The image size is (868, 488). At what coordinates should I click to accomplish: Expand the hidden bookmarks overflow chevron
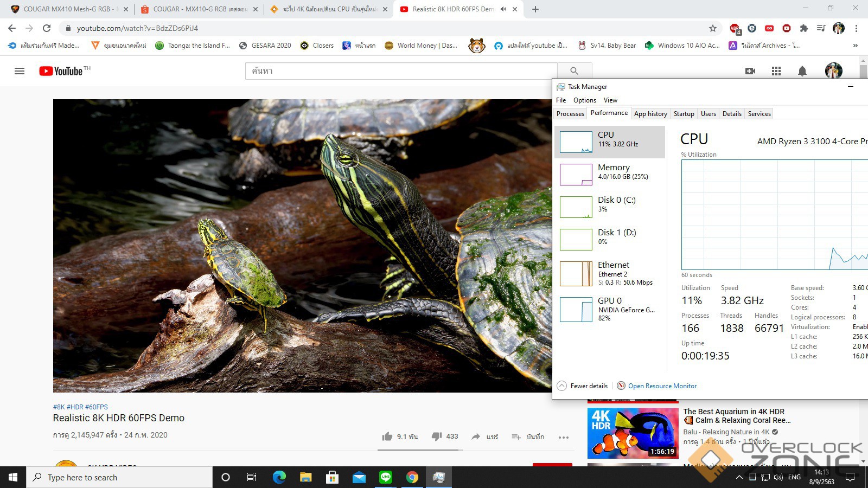tap(856, 46)
